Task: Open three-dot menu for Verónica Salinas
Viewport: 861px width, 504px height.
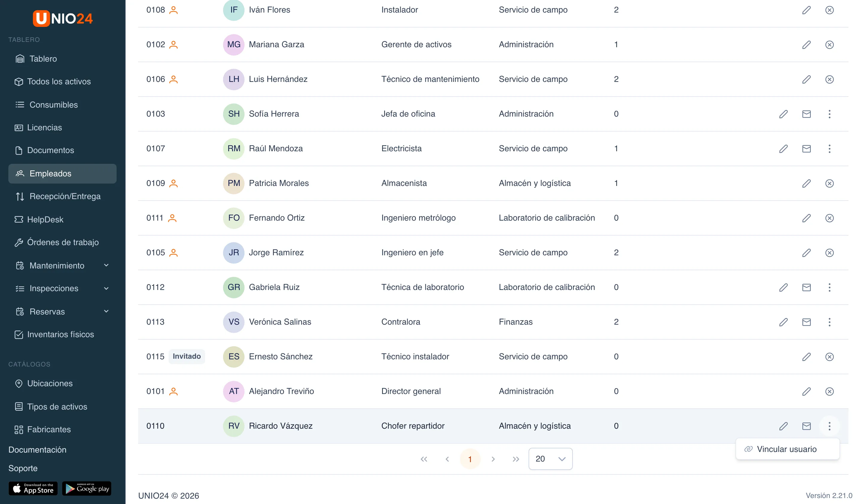Action: click(829, 322)
